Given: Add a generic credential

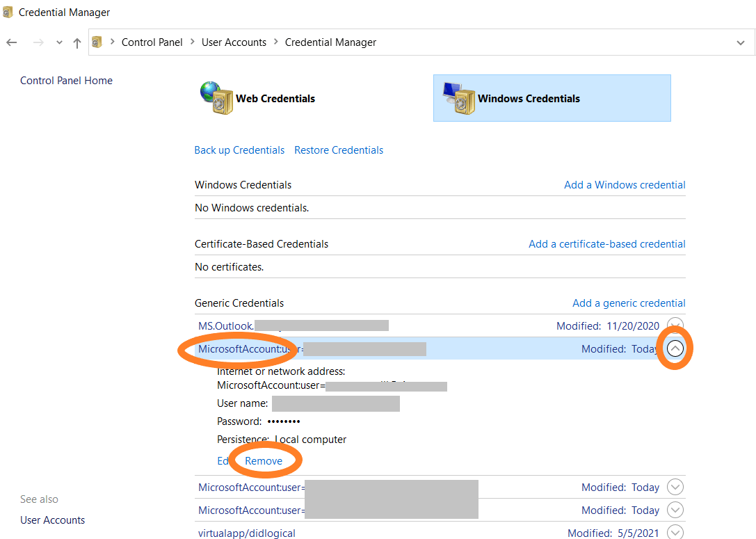Looking at the screenshot, I should tap(629, 303).
